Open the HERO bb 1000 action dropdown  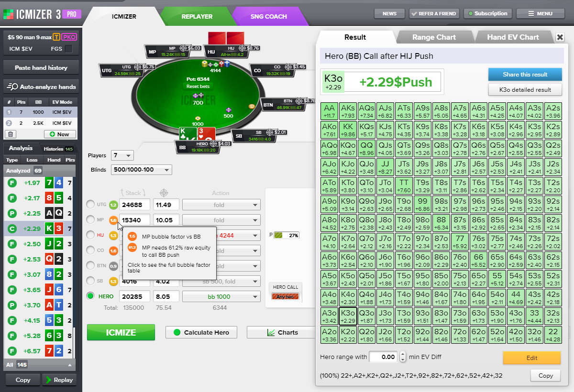tap(221, 297)
